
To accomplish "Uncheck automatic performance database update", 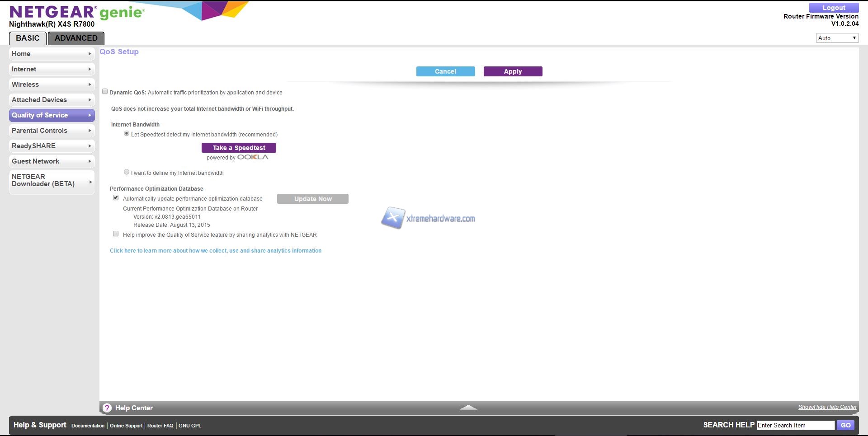I will [116, 198].
